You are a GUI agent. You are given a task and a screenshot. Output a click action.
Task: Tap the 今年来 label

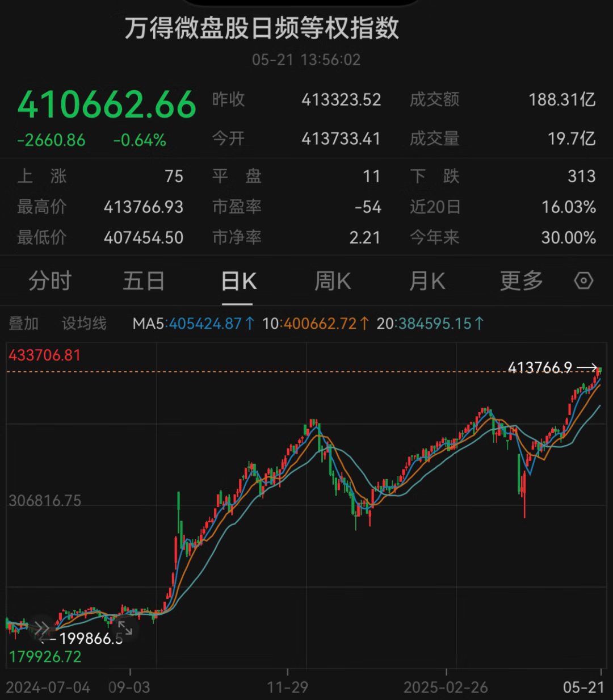tap(435, 238)
